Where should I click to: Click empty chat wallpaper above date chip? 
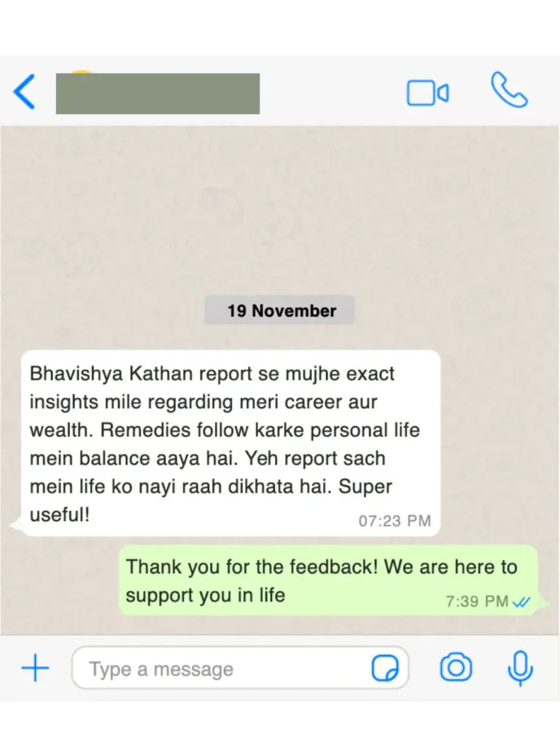pyautogui.click(x=280, y=207)
